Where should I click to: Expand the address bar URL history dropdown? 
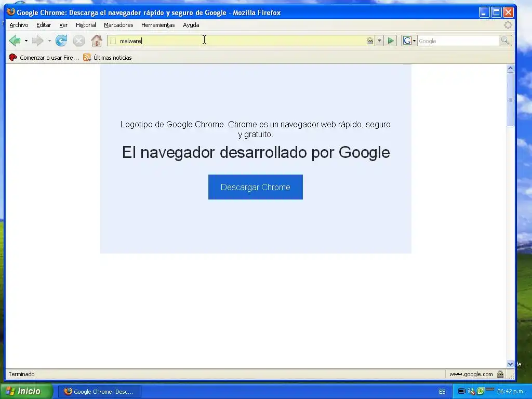379,41
